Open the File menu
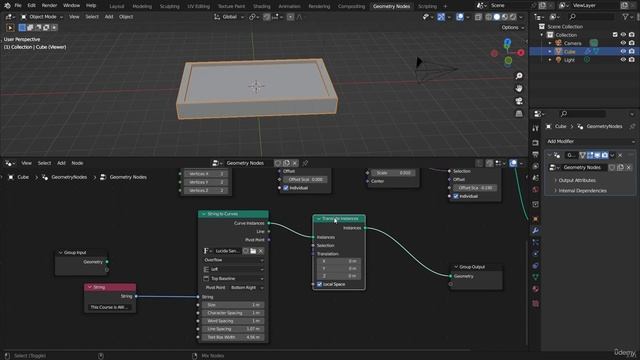640x360 pixels. click(18, 6)
